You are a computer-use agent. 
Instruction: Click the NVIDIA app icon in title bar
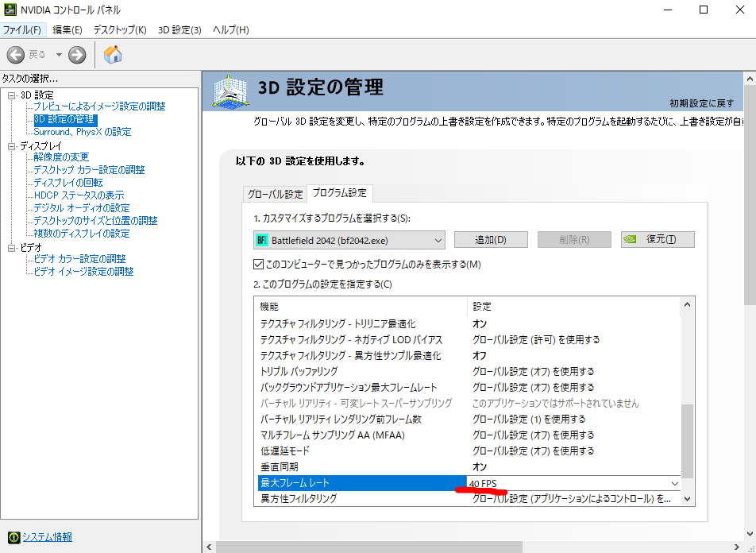[x=10, y=10]
